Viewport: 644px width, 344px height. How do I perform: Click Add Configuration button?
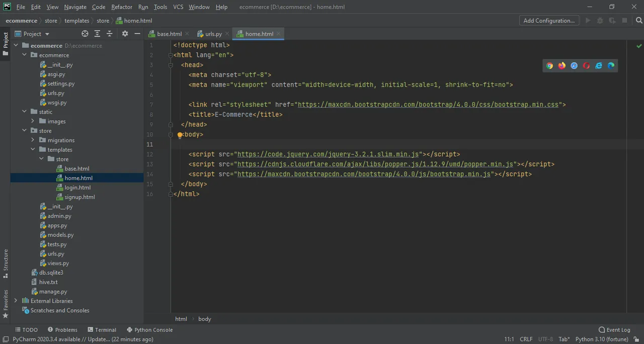[x=549, y=21]
